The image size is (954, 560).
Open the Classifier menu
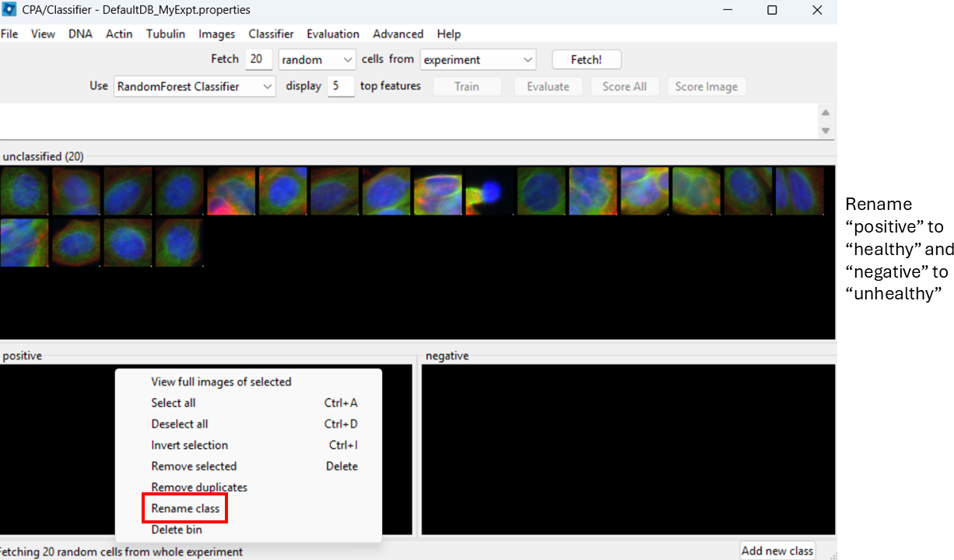pos(271,34)
